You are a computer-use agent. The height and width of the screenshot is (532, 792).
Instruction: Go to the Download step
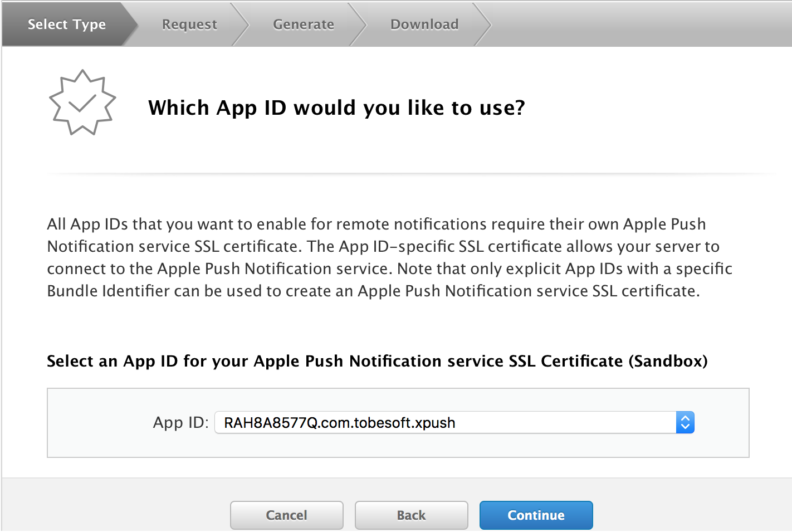[x=424, y=24]
